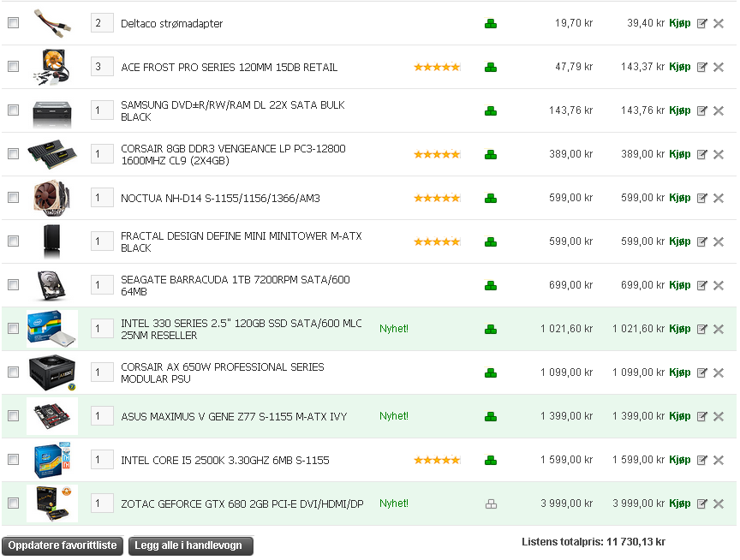Open NOCTUA NH-D14 product name link

click(x=220, y=198)
